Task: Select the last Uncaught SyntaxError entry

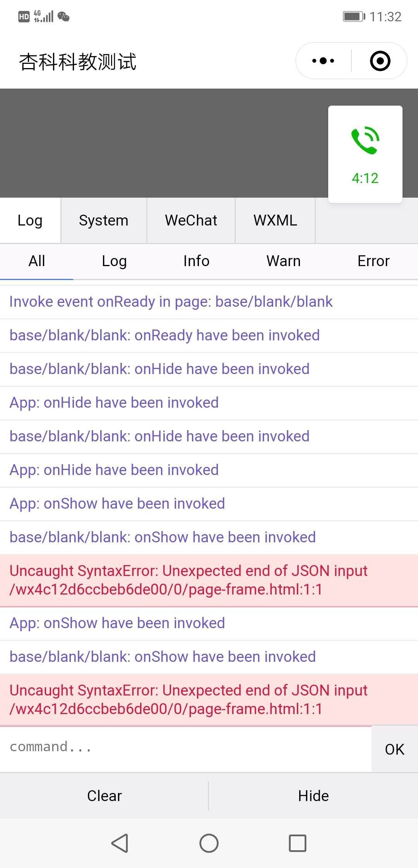Action: (209, 700)
